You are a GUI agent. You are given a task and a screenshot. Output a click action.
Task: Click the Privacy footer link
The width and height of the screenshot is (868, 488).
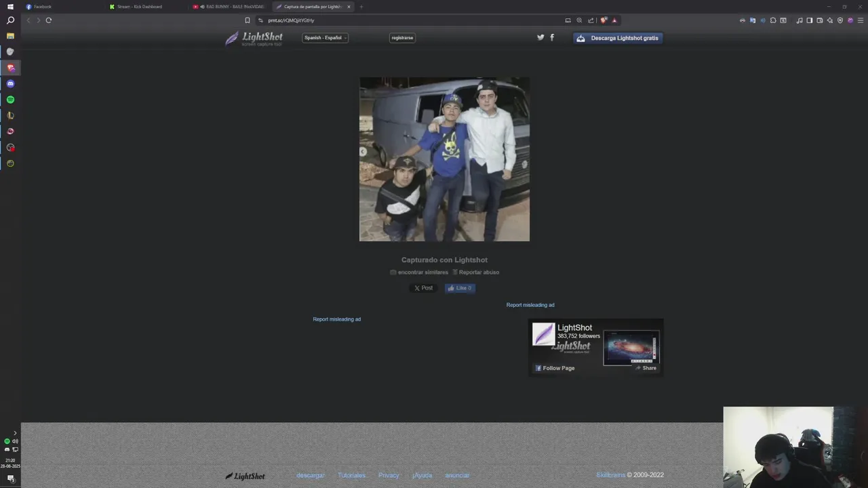coord(389,475)
